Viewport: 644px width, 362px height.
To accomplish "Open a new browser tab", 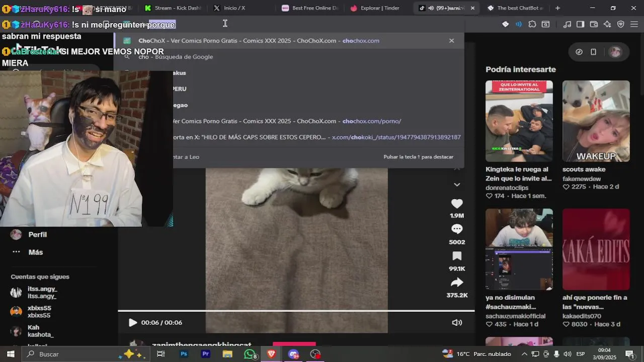I will [557, 8].
